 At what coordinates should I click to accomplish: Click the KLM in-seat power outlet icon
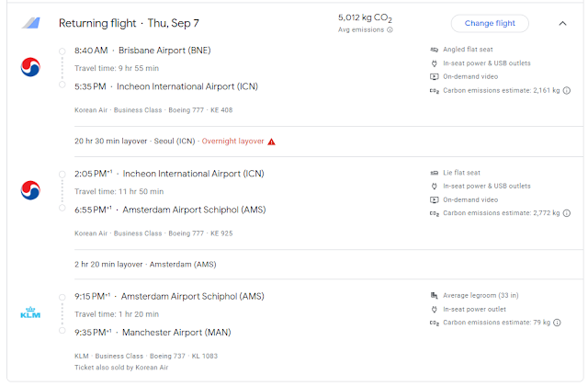434,309
